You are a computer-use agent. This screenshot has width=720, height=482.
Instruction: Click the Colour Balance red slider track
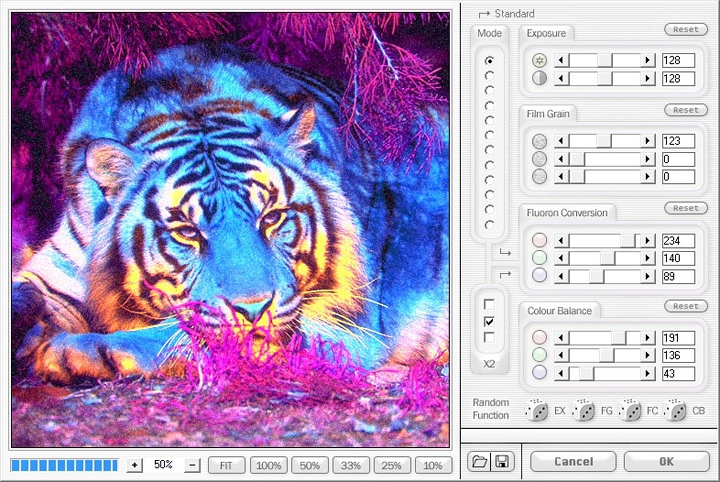click(x=590, y=338)
